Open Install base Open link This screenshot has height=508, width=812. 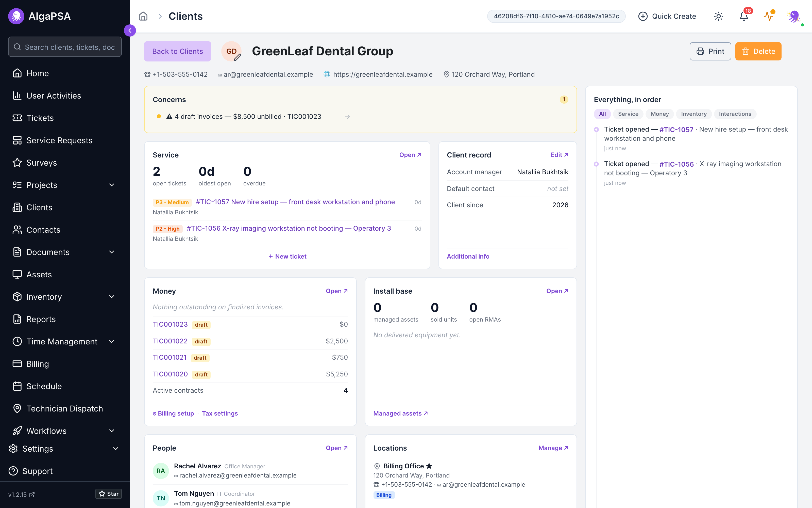557,291
